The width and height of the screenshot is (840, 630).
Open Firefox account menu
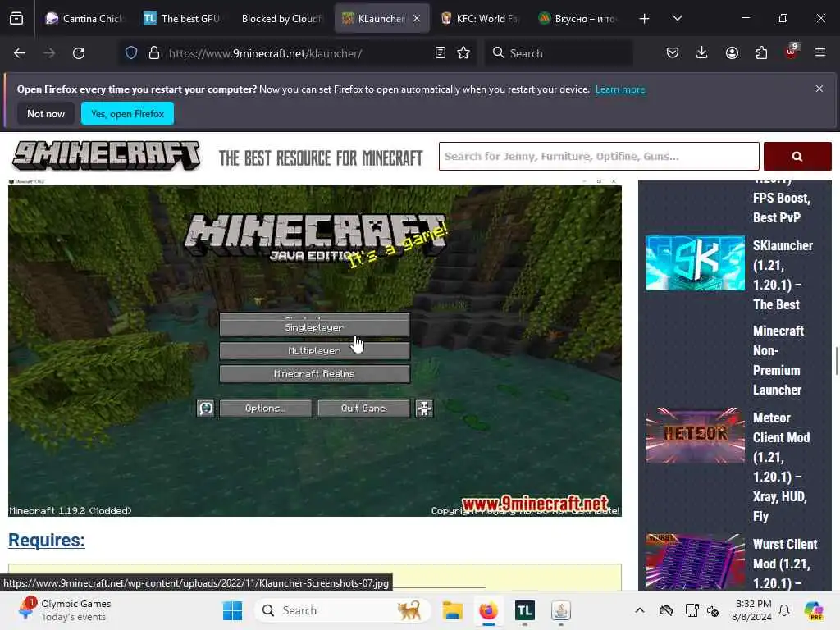point(732,53)
